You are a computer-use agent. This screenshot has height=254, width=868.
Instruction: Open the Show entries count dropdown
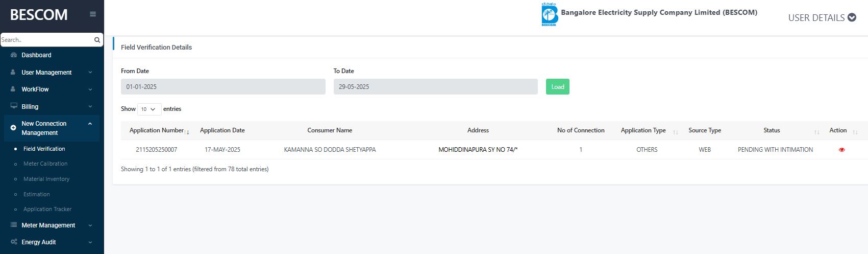pos(149,109)
